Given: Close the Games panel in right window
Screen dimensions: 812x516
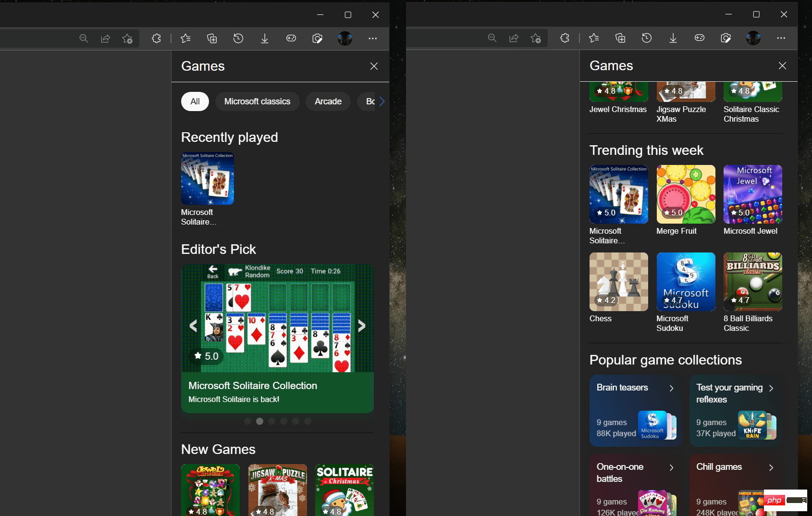Looking at the screenshot, I should [x=782, y=66].
